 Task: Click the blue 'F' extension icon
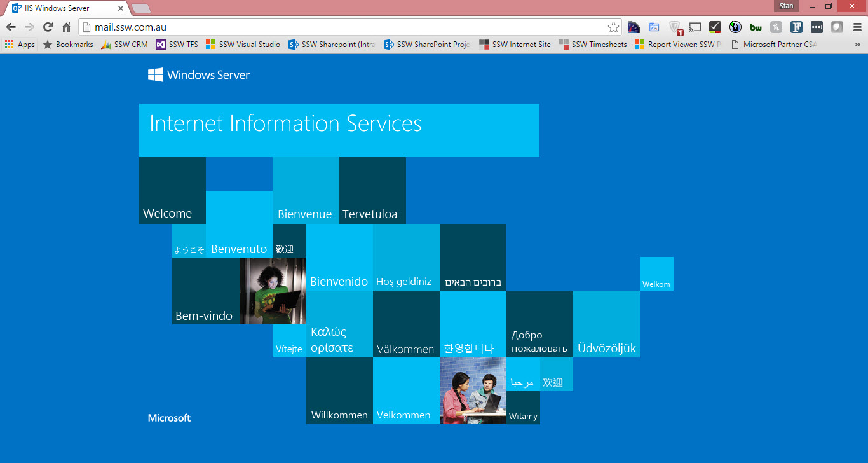pyautogui.click(x=796, y=27)
